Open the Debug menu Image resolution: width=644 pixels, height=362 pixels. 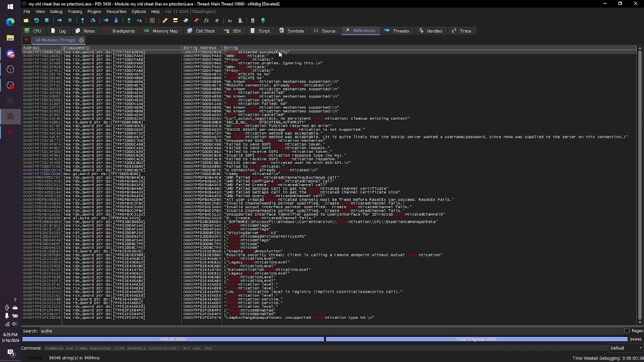click(56, 12)
